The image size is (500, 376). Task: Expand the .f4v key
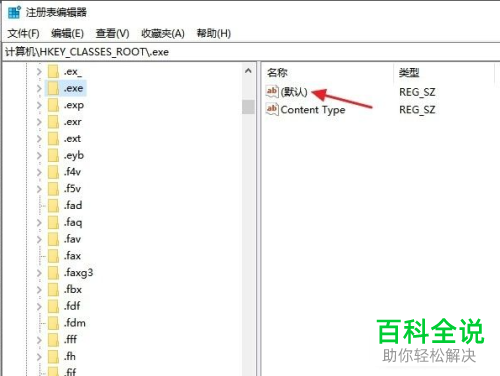tap(39, 172)
